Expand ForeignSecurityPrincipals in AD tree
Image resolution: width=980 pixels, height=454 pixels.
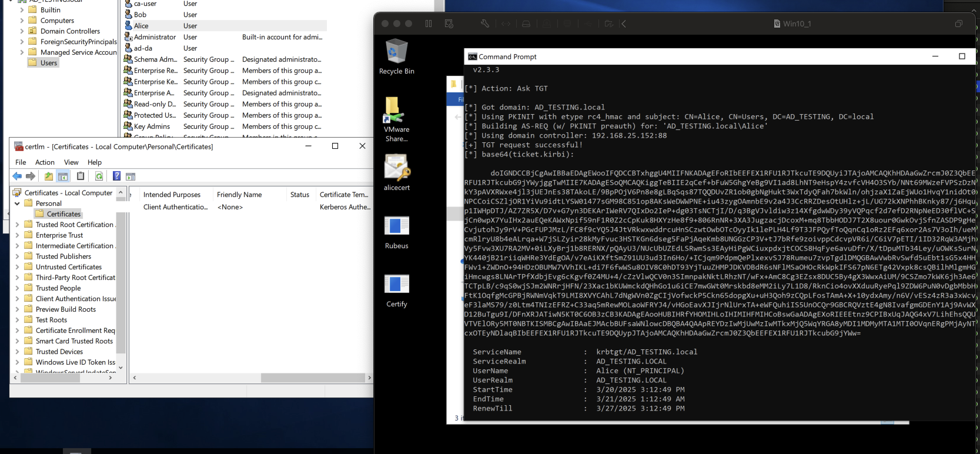click(22, 42)
